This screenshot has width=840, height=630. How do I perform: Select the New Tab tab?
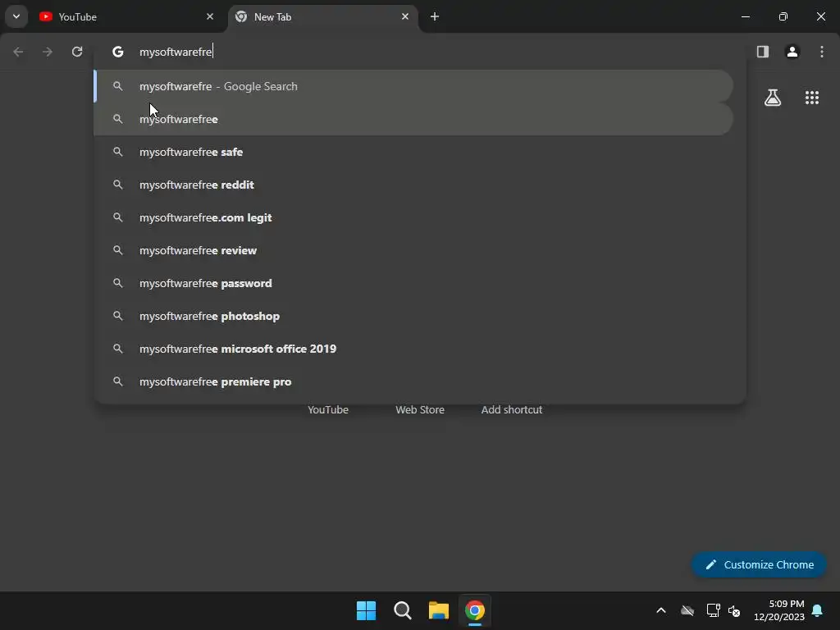[x=322, y=16]
